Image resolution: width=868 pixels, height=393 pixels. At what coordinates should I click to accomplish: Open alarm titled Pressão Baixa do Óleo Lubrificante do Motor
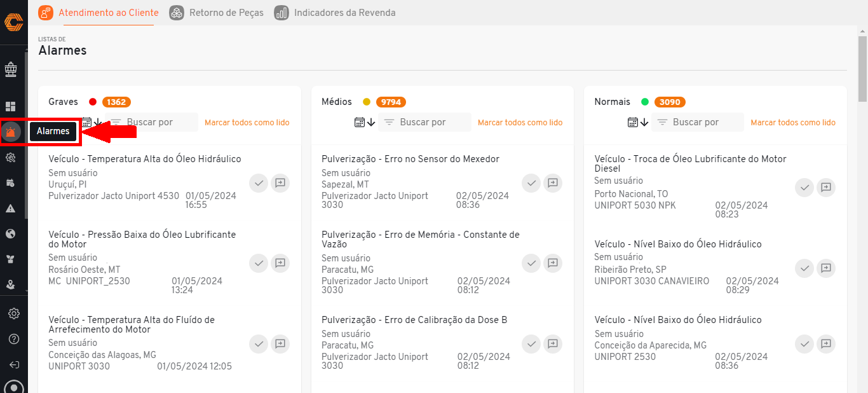tap(142, 239)
